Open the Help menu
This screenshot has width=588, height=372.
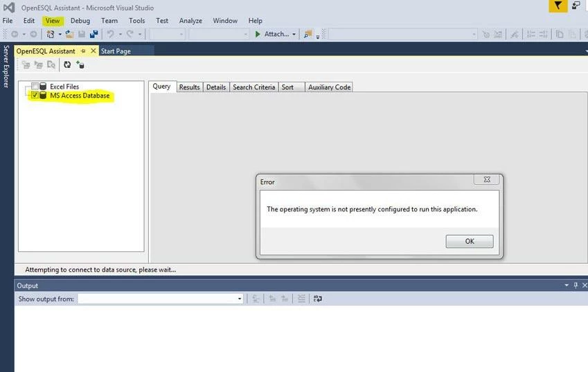coord(255,21)
